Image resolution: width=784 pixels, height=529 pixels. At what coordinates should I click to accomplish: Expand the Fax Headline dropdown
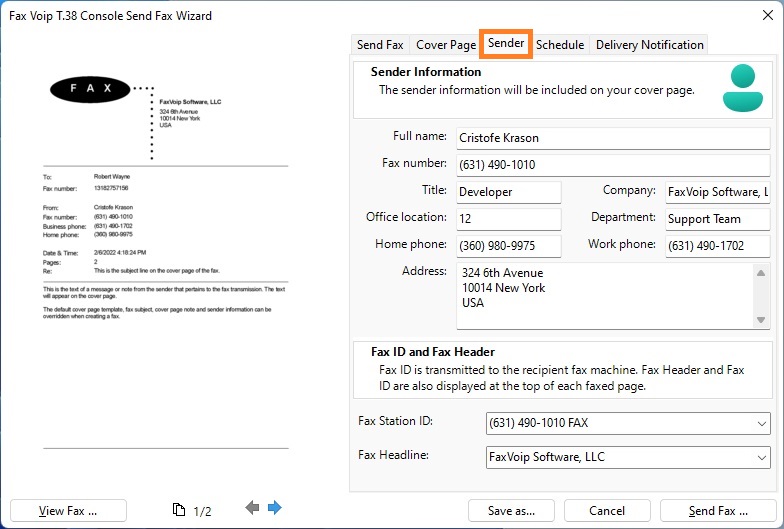[x=762, y=458]
